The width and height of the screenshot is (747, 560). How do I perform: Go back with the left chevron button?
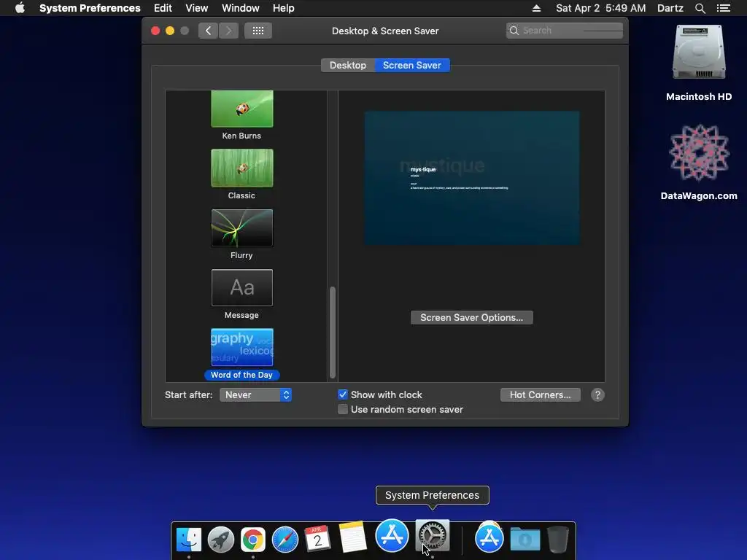click(x=208, y=31)
